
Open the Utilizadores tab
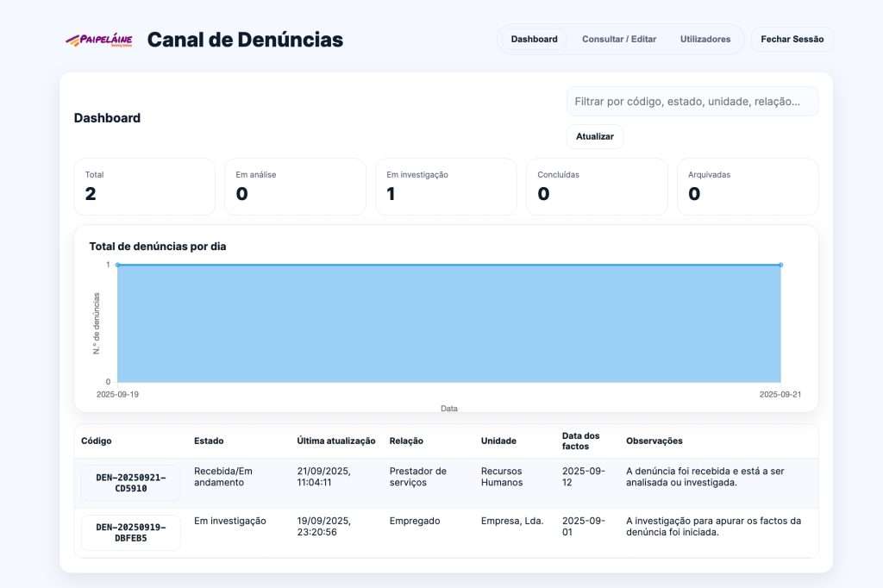[x=705, y=39]
